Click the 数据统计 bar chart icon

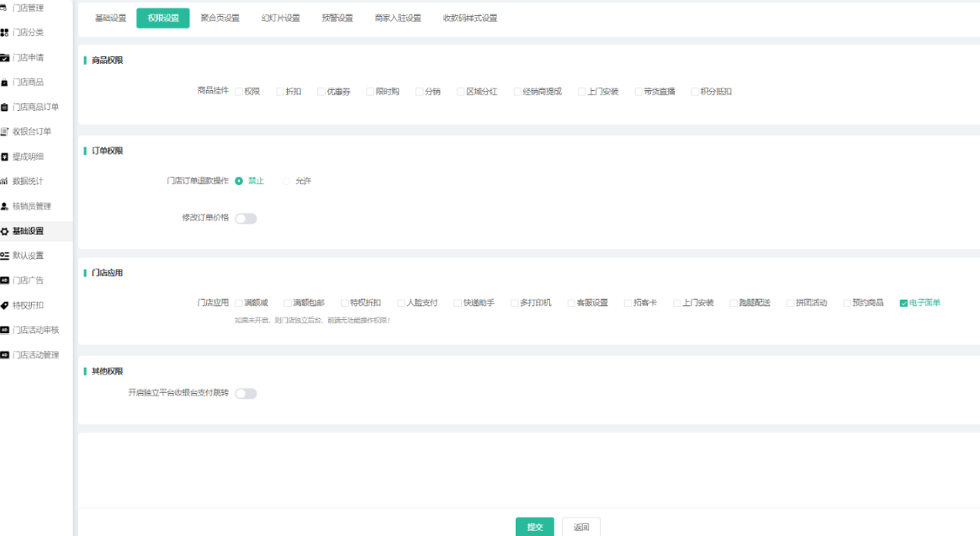pyautogui.click(x=5, y=181)
